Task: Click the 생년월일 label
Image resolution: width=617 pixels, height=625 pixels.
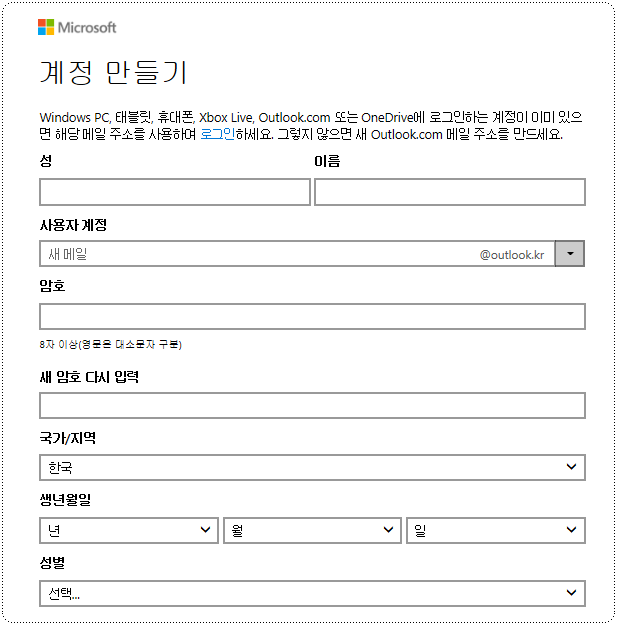Action: [x=65, y=499]
